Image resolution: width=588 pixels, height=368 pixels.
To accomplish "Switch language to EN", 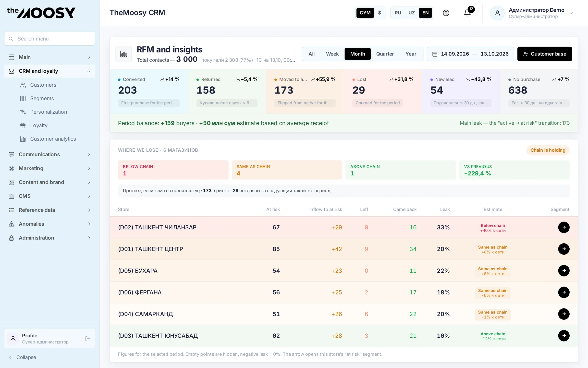I will coord(425,13).
